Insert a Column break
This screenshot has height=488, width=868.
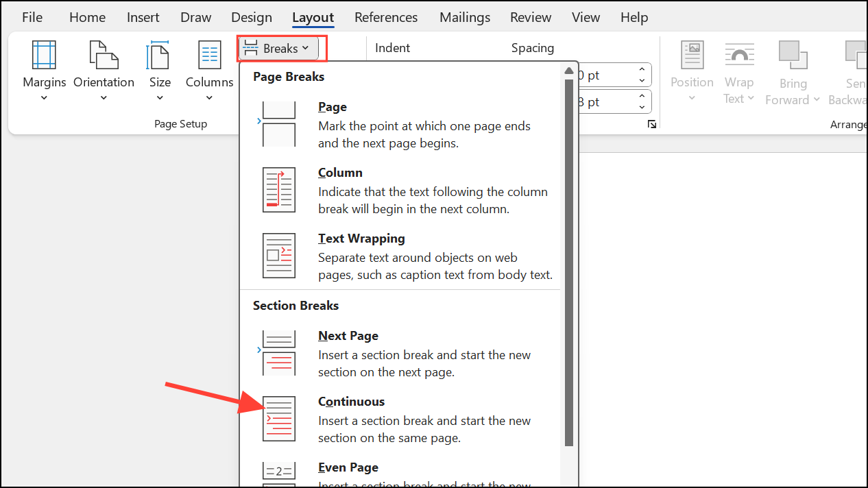pos(340,172)
